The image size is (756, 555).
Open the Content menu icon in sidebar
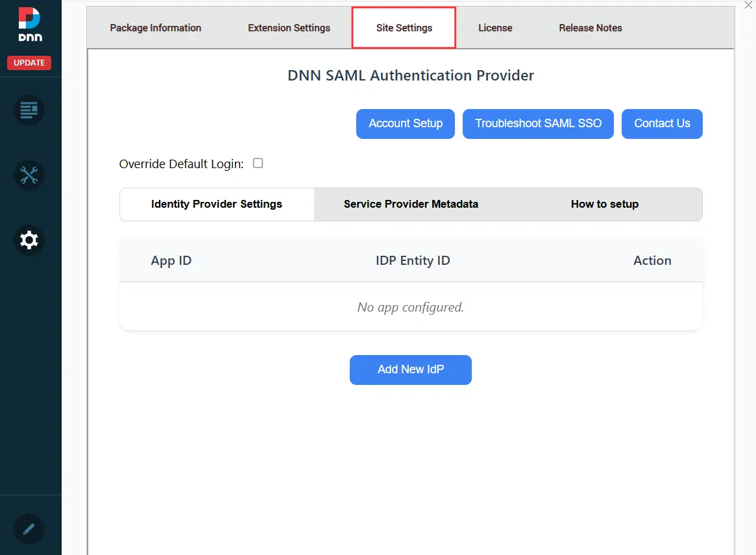point(29,110)
